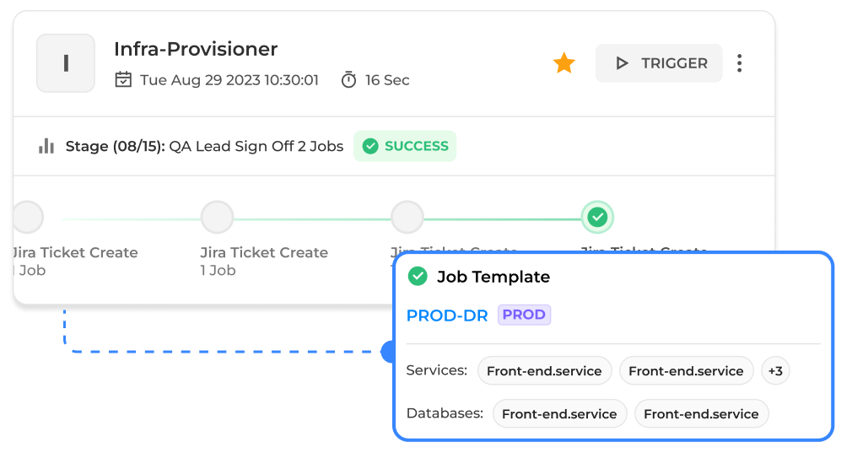Image resolution: width=868 pixels, height=453 pixels.
Task: Click the Infra-Provisioner avatar tile
Action: coord(66,63)
